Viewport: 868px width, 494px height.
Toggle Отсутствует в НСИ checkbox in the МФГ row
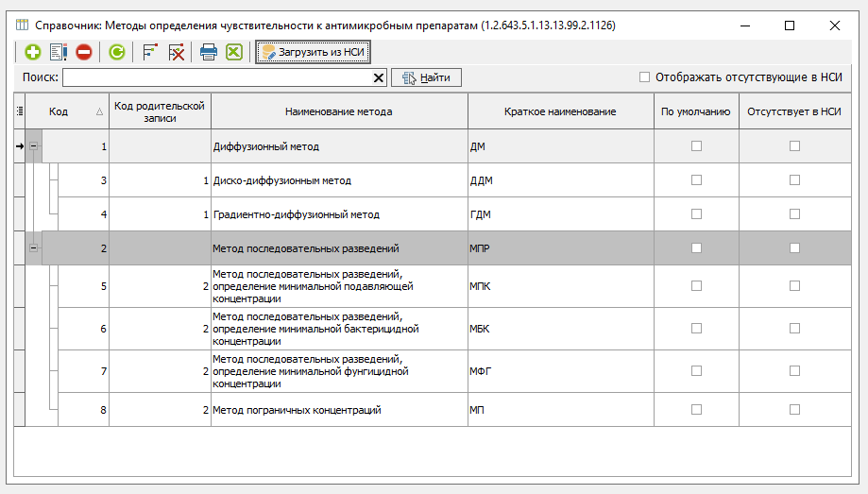794,371
